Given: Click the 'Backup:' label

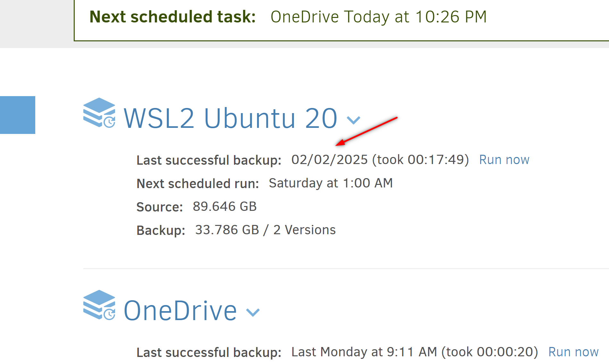Looking at the screenshot, I should click(161, 230).
